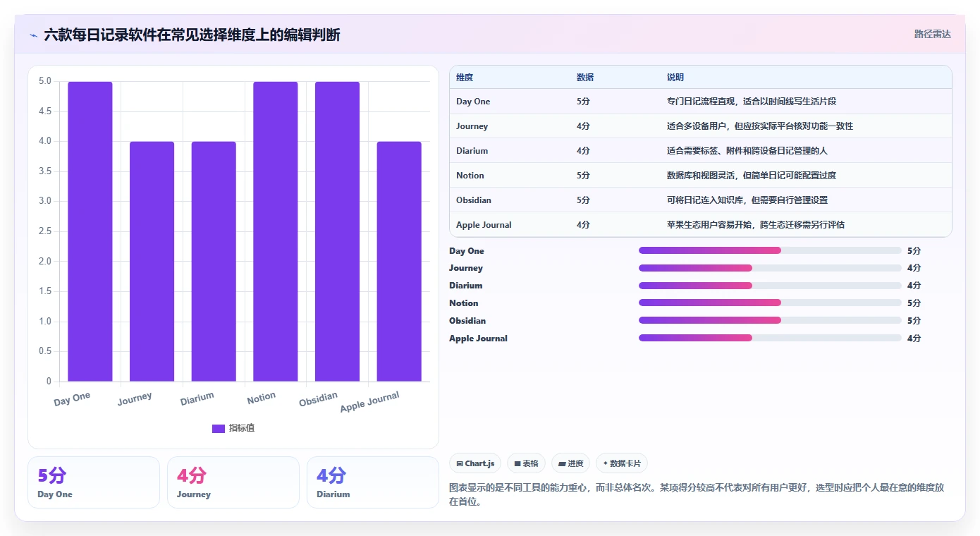The height and width of the screenshot is (536, 980).
Task: Click the 说明 column header
Action: tap(675, 78)
